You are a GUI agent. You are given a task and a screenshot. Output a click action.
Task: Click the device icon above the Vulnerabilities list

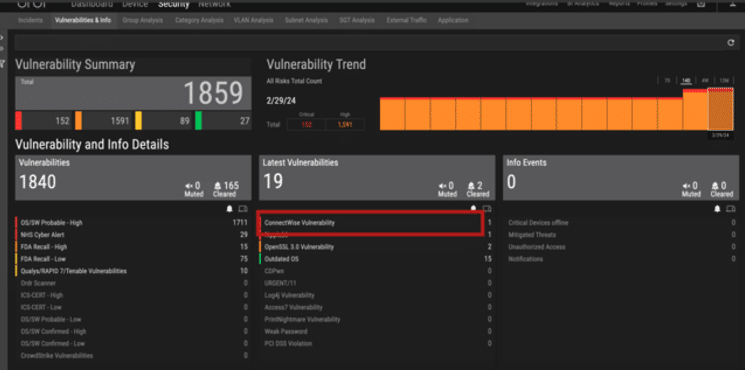[243, 209]
